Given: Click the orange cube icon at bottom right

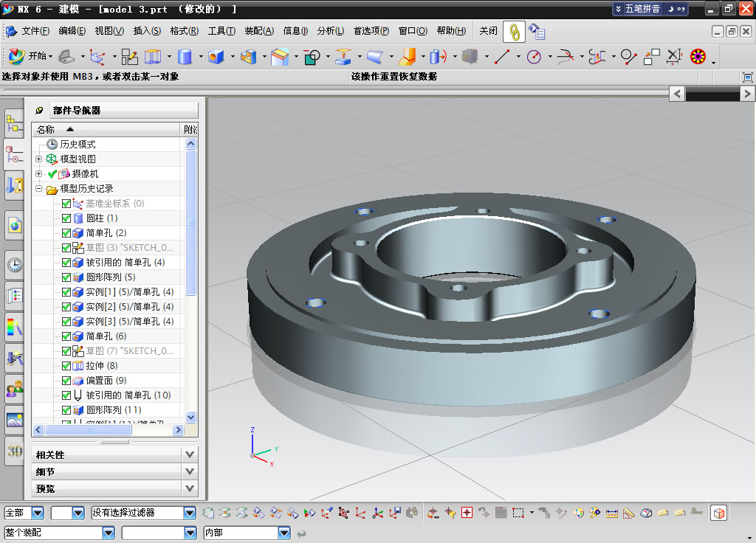Looking at the screenshot, I should [718, 513].
